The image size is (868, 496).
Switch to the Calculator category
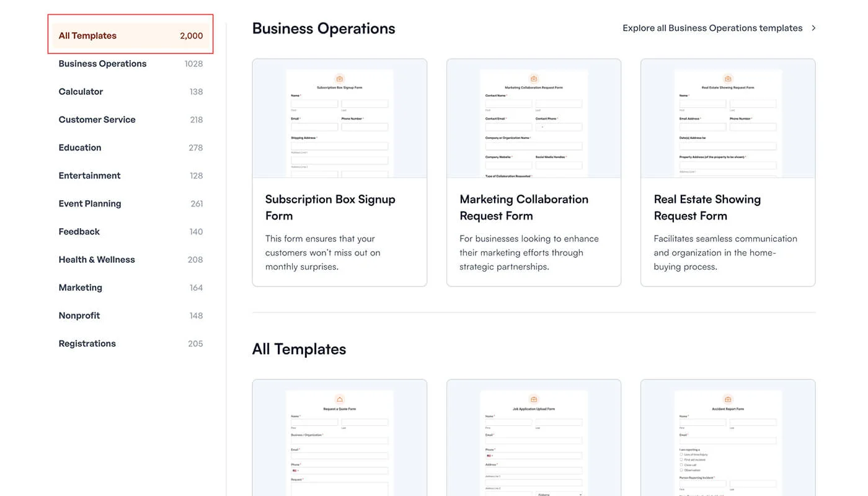(x=81, y=91)
